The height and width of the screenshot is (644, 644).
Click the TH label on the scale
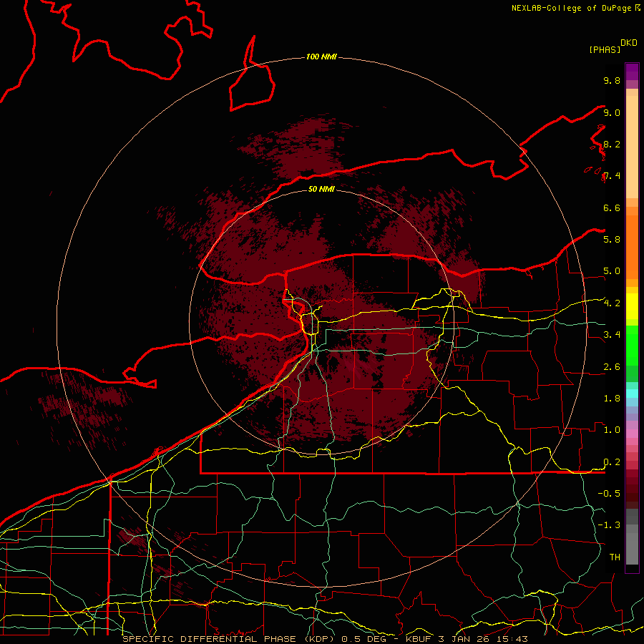615,557
